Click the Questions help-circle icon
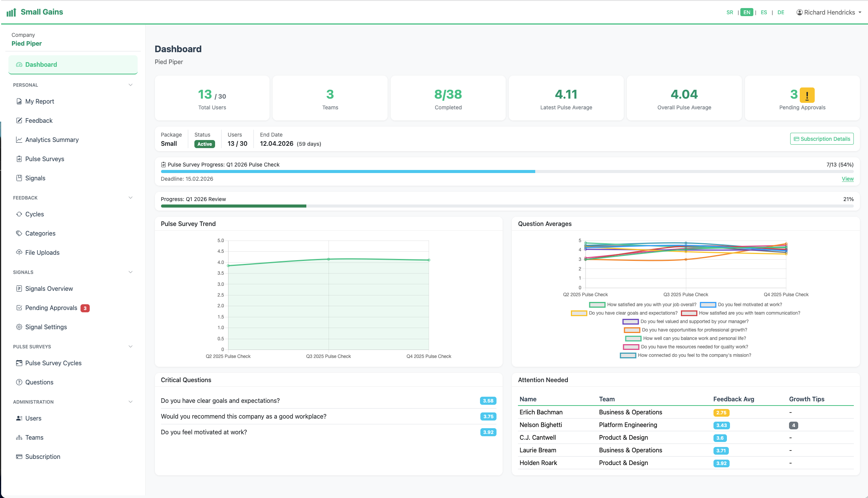This screenshot has width=868, height=498. point(19,382)
